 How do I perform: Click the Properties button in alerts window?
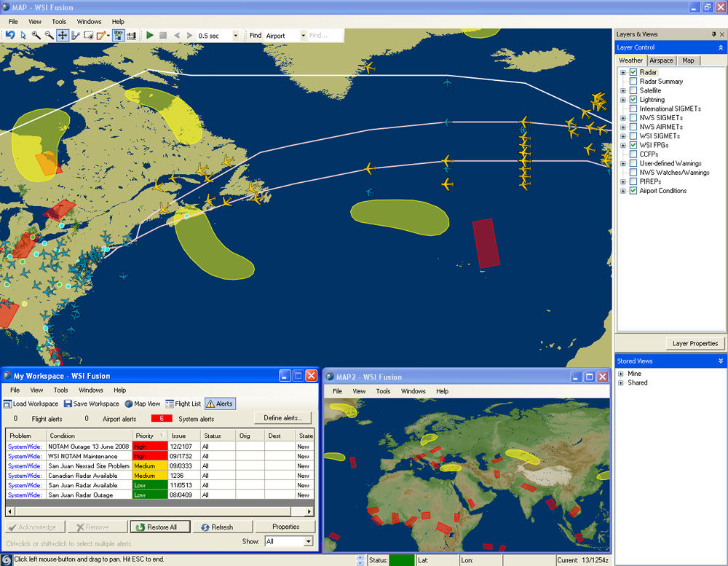tap(285, 527)
